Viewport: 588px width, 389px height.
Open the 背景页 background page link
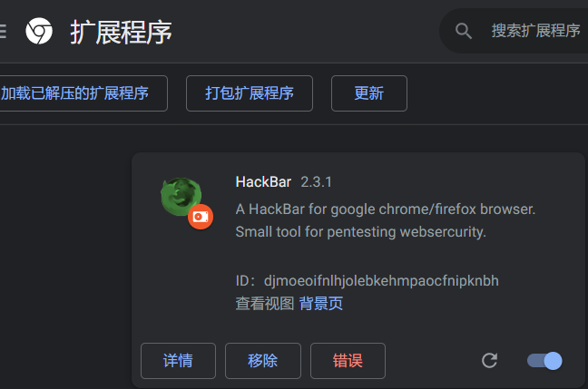pos(321,304)
